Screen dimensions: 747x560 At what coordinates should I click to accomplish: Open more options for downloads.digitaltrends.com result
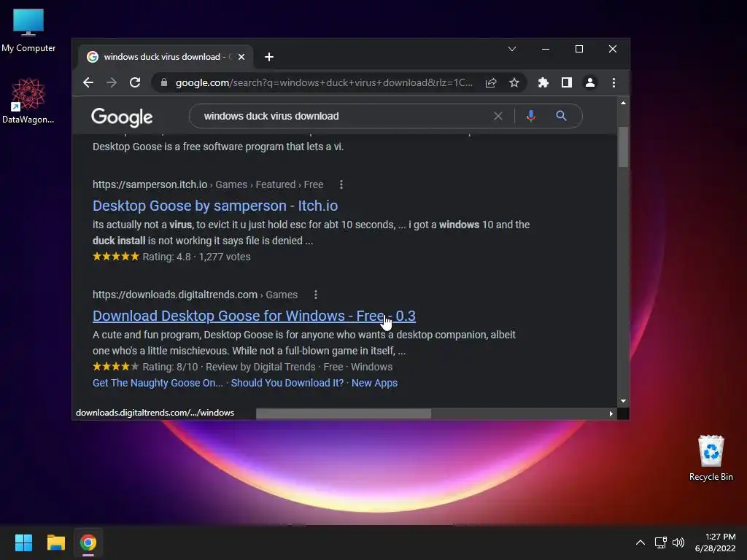pyautogui.click(x=315, y=295)
